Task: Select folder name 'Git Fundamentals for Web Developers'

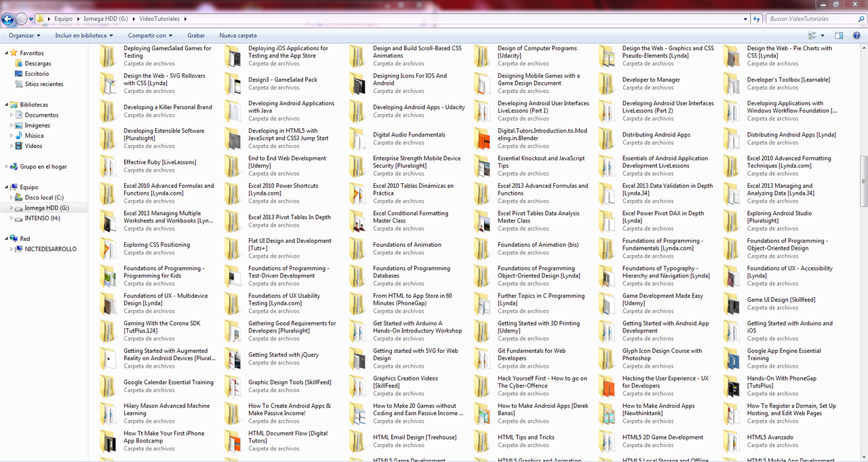Action: coord(532,355)
